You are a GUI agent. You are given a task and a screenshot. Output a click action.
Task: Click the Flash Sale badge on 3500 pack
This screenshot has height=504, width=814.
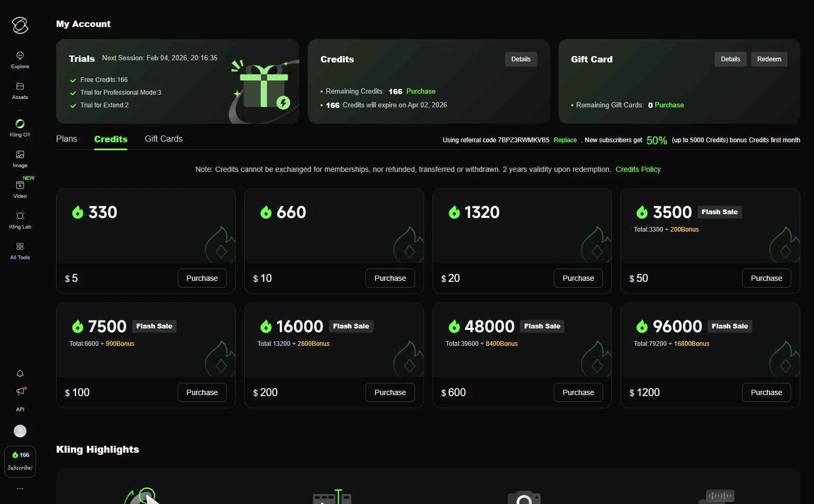719,212
